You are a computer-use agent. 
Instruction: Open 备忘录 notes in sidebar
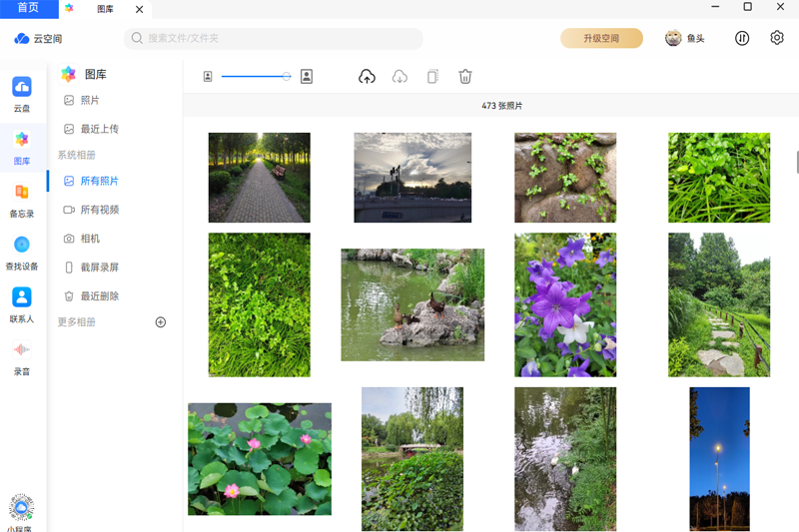pyautogui.click(x=22, y=200)
